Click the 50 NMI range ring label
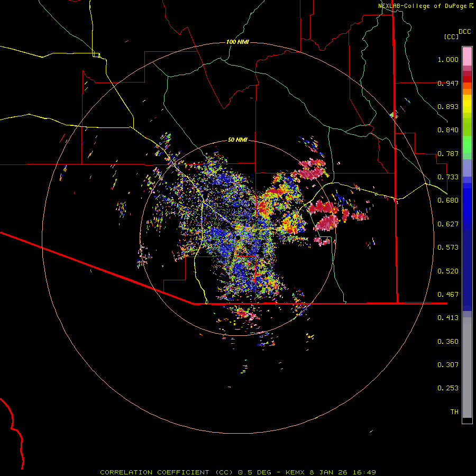This screenshot has height=476, width=476. click(237, 140)
